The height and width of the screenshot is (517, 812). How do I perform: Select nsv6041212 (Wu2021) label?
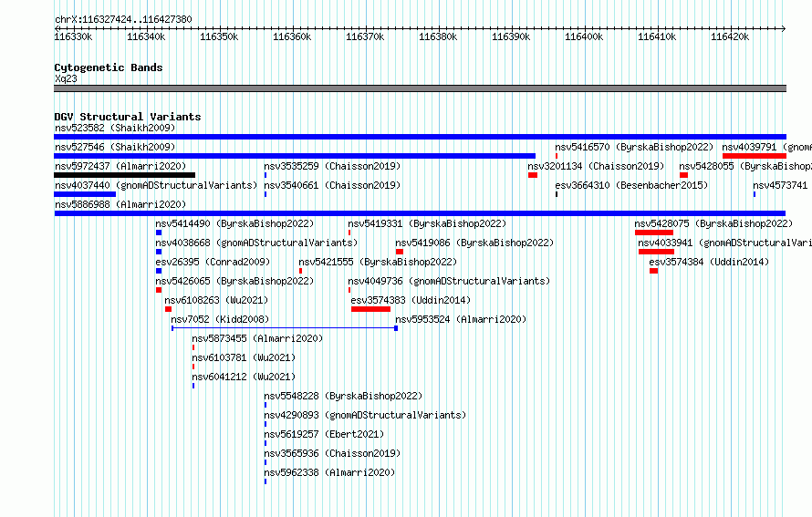[x=244, y=377]
